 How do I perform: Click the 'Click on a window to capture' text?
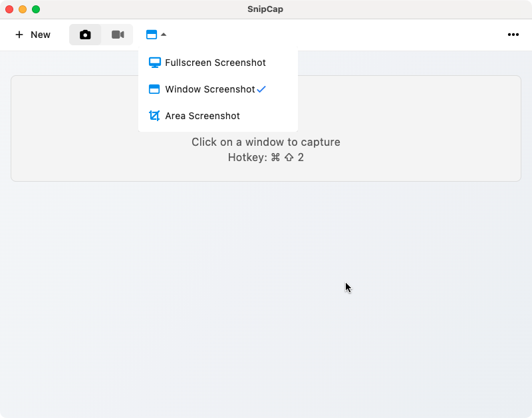click(x=265, y=142)
